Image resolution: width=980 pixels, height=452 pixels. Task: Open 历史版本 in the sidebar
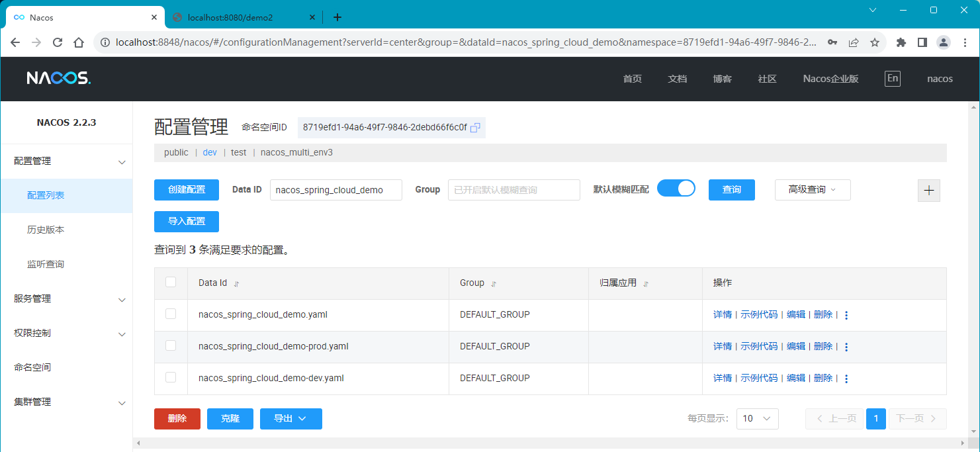46,230
